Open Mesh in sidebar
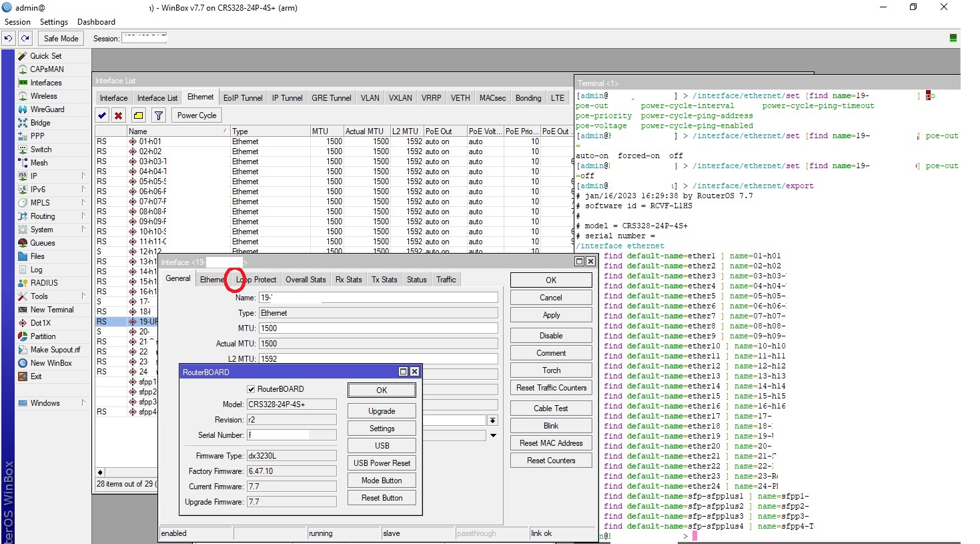The height and width of the screenshot is (544, 980). pyautogui.click(x=39, y=163)
